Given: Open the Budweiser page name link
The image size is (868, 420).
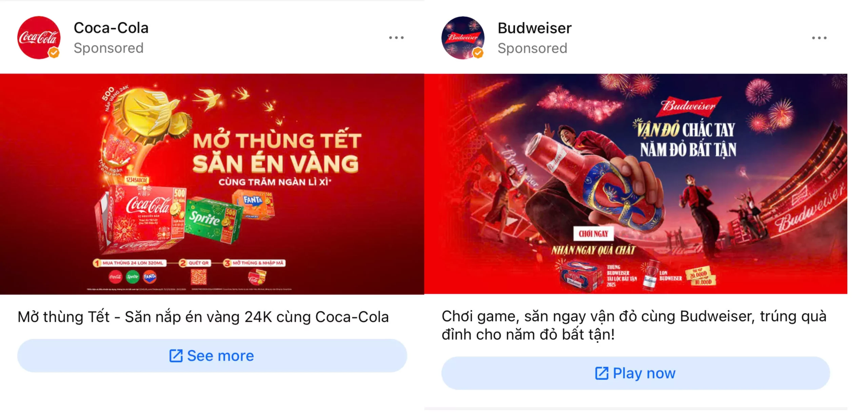Looking at the screenshot, I should 534,28.
